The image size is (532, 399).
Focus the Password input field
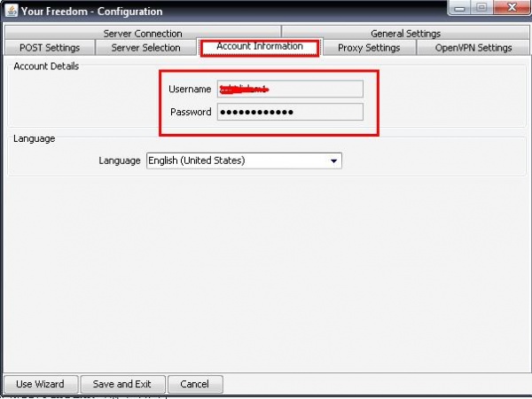290,112
